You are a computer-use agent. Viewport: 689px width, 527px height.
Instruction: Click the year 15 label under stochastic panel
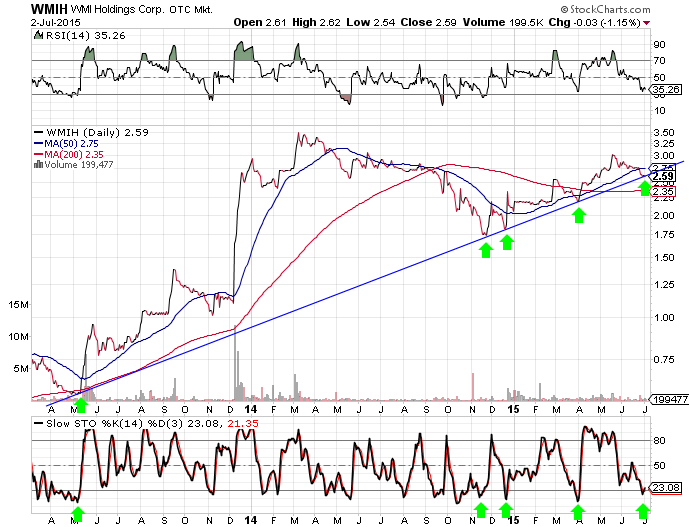(x=513, y=520)
